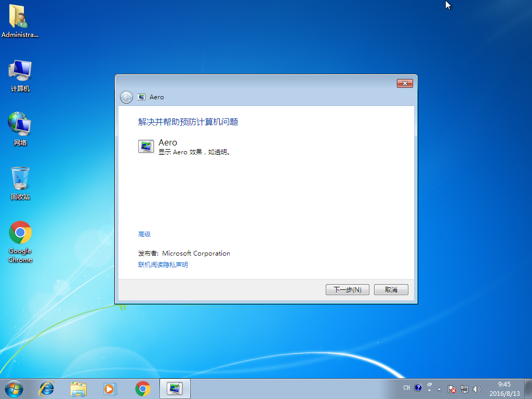
Task: Click the 解决并帮助预防计算机问题 heading
Action: 188,122
